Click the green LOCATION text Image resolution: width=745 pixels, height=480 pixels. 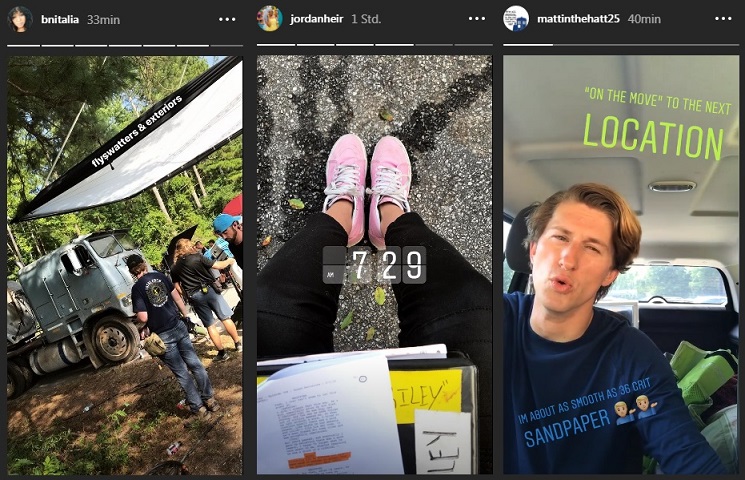[653, 137]
